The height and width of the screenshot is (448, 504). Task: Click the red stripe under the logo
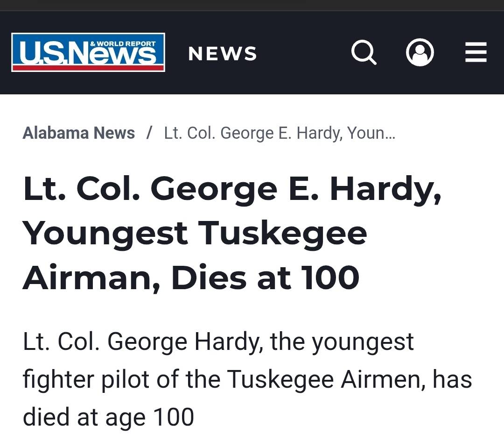[x=88, y=68]
